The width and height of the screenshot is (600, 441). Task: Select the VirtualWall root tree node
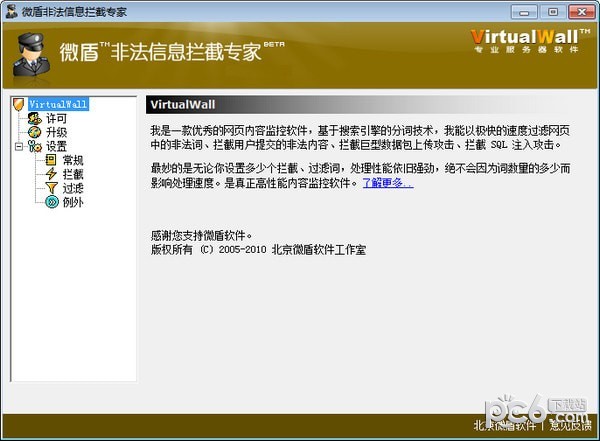[58, 104]
